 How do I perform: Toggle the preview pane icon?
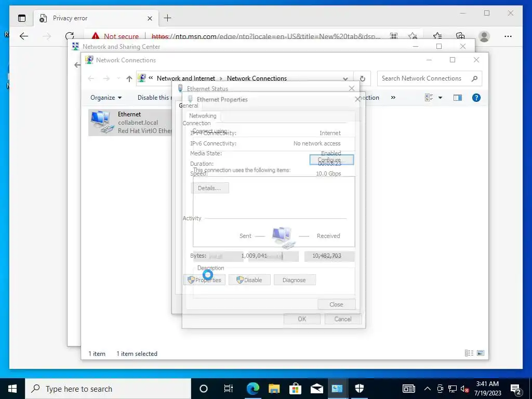[458, 98]
